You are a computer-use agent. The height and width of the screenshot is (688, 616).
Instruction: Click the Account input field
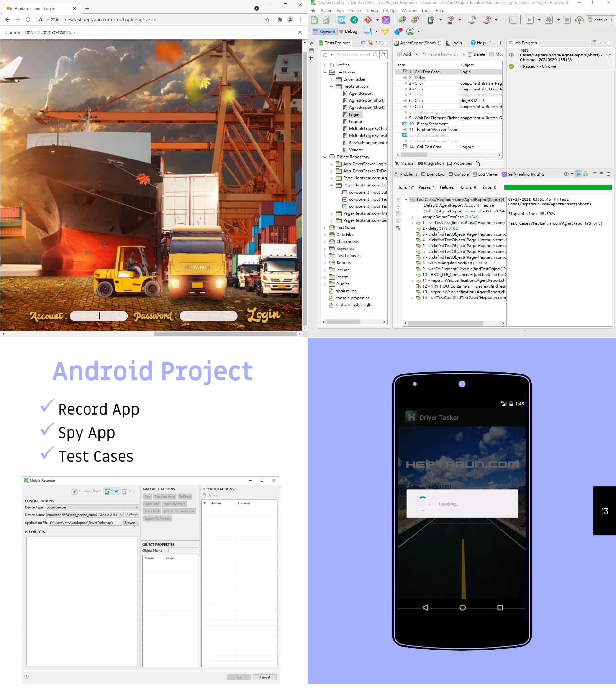point(98,316)
